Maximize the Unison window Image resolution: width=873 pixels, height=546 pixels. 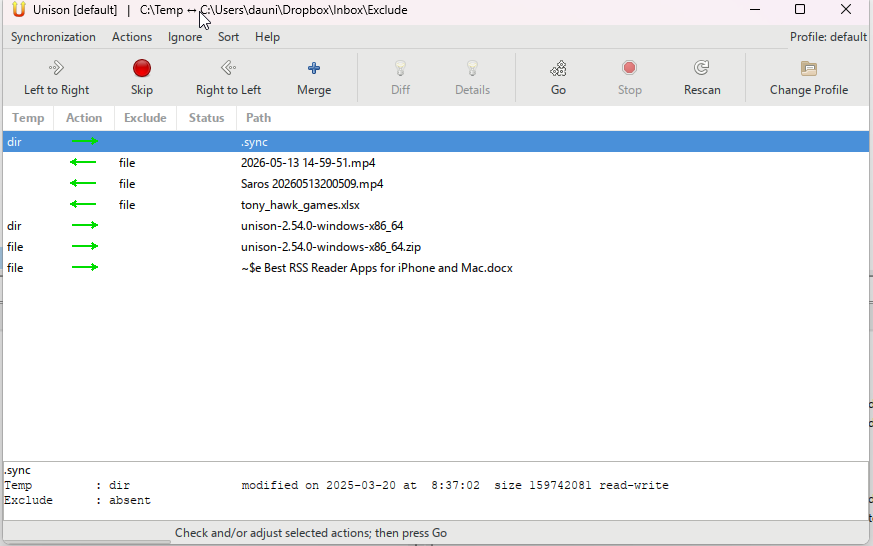click(x=800, y=9)
